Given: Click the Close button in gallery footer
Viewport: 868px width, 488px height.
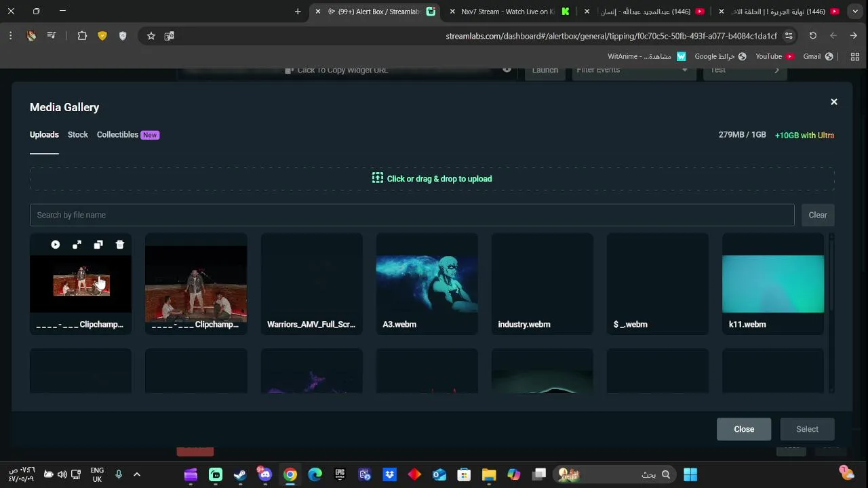Looking at the screenshot, I should coord(744,429).
